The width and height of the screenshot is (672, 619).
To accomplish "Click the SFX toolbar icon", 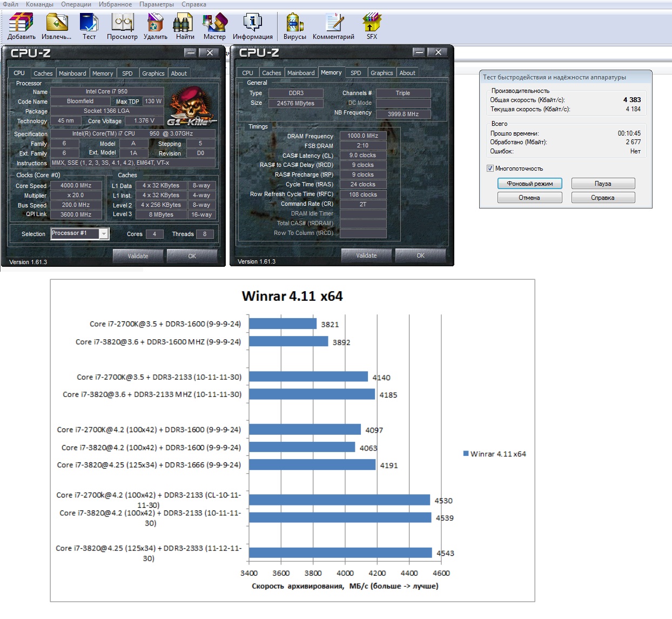I will pyautogui.click(x=372, y=23).
